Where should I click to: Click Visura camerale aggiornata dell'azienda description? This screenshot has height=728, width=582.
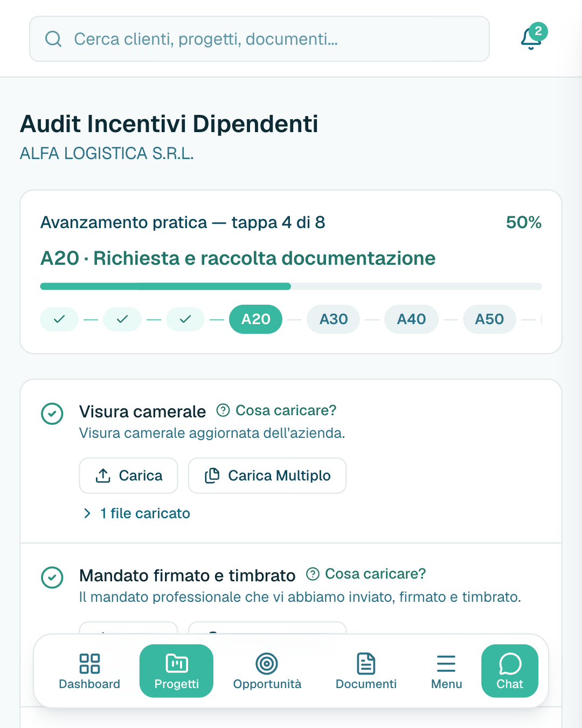(x=212, y=433)
